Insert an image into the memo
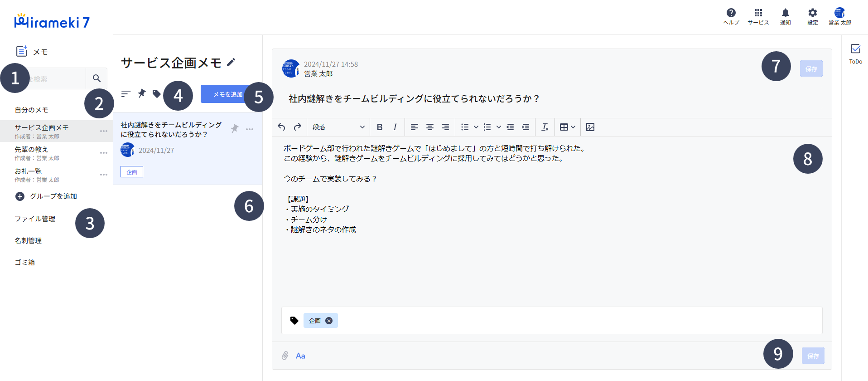The image size is (868, 381). (590, 127)
